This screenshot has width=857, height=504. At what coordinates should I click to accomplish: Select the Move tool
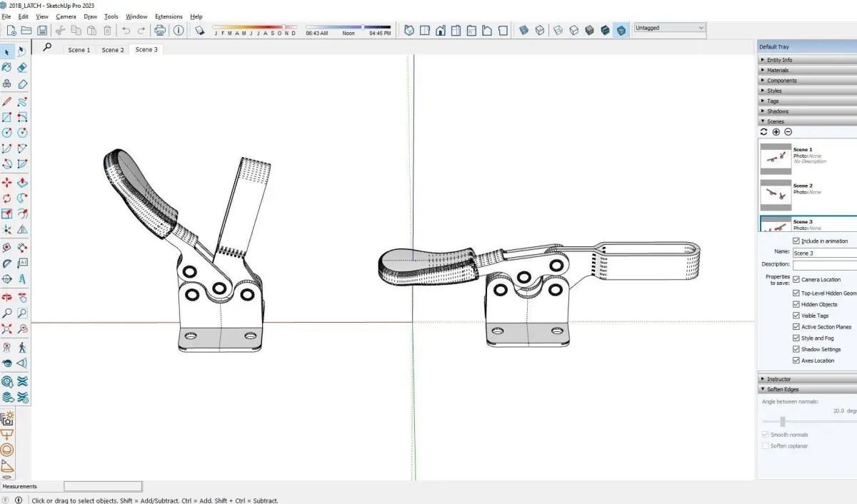tap(7, 183)
